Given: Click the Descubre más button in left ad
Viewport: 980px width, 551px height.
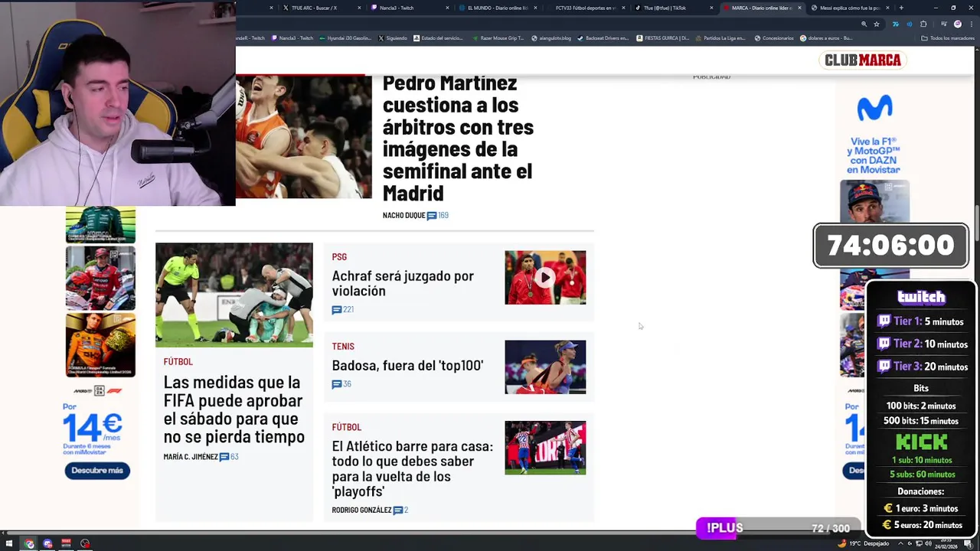Looking at the screenshot, I should (97, 471).
